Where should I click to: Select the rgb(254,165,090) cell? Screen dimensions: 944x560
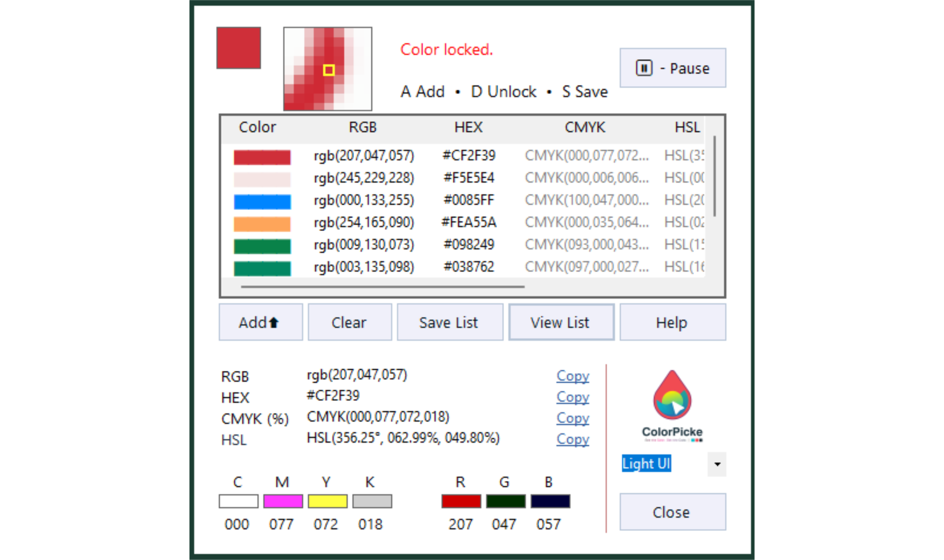click(364, 223)
